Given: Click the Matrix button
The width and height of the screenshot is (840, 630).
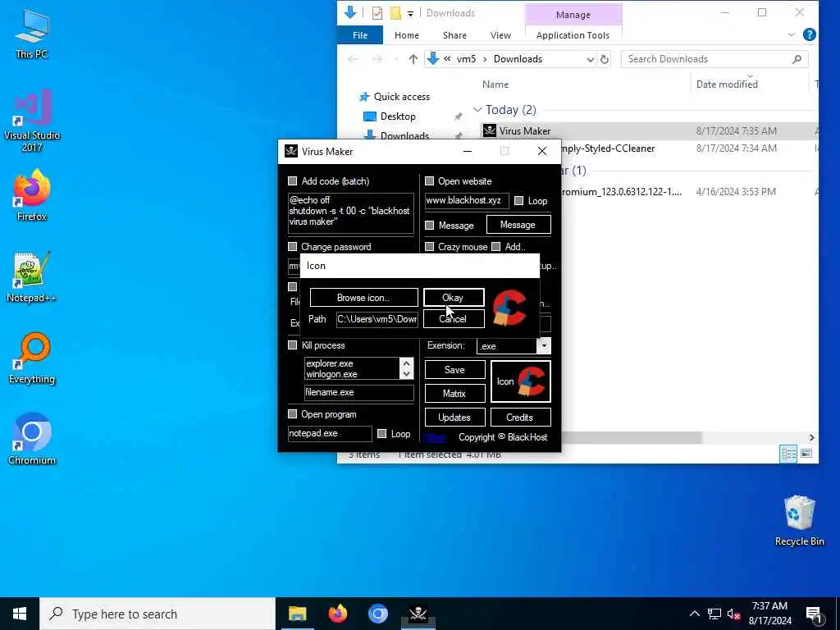Looking at the screenshot, I should point(454,393).
